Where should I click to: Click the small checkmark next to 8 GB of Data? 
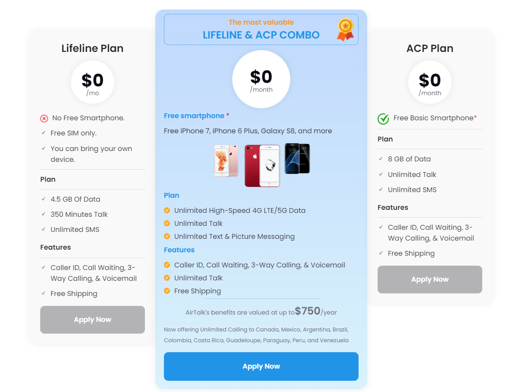381,159
